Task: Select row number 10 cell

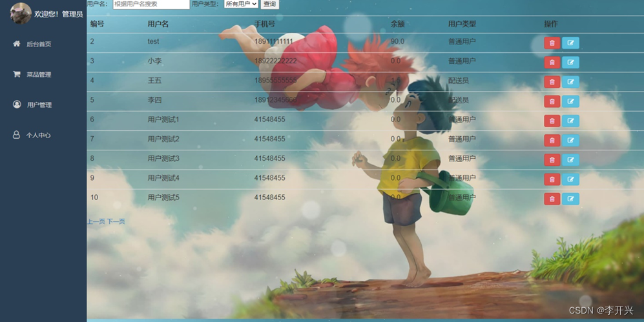Action: coord(94,197)
